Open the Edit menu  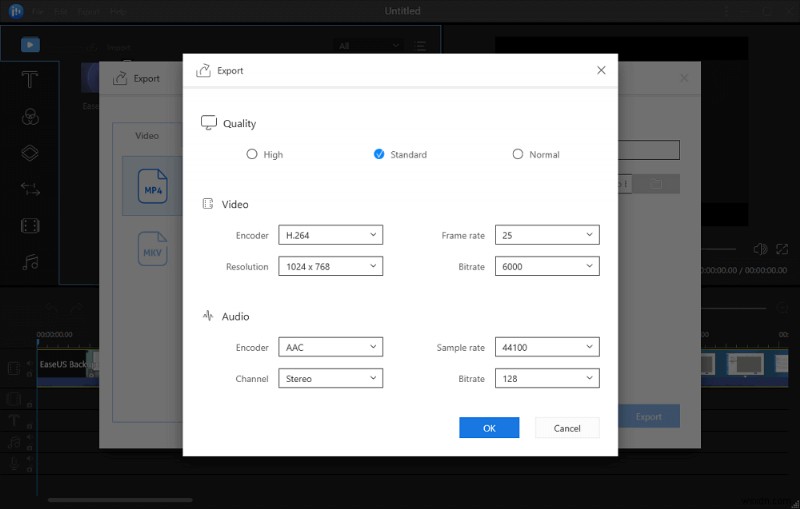tap(61, 11)
